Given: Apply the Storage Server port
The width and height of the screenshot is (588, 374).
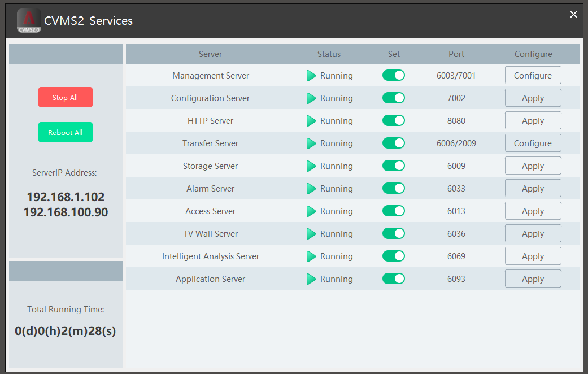Looking at the screenshot, I should 533,166.
